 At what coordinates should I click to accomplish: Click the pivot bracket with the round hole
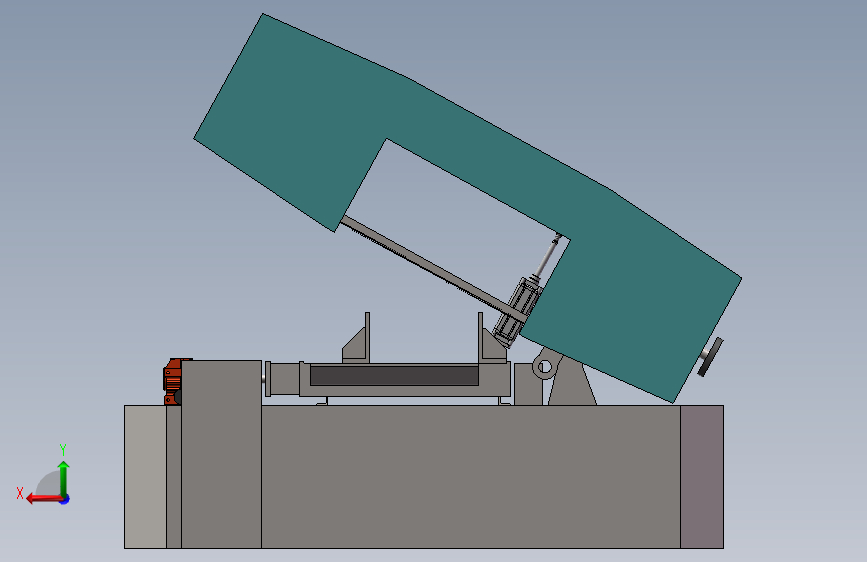[x=547, y=366]
